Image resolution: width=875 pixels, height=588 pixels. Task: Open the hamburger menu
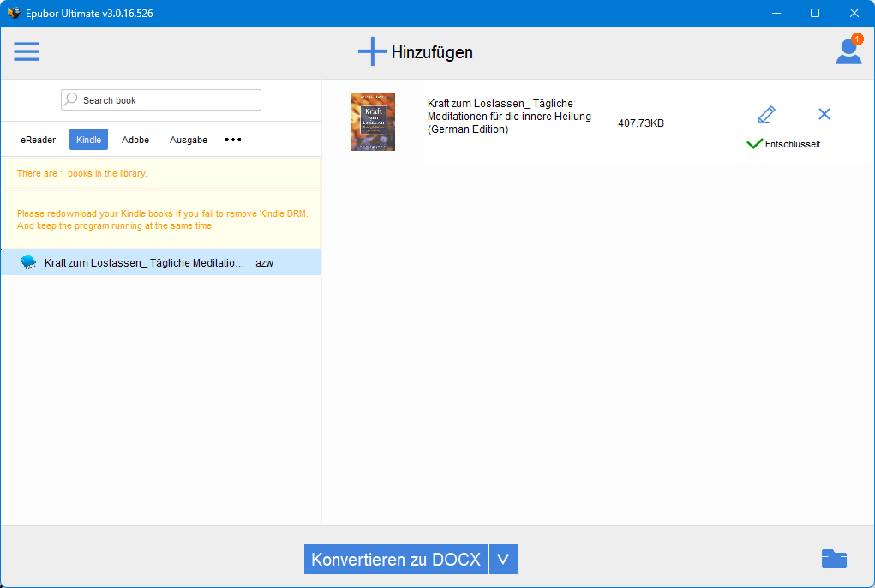26,51
